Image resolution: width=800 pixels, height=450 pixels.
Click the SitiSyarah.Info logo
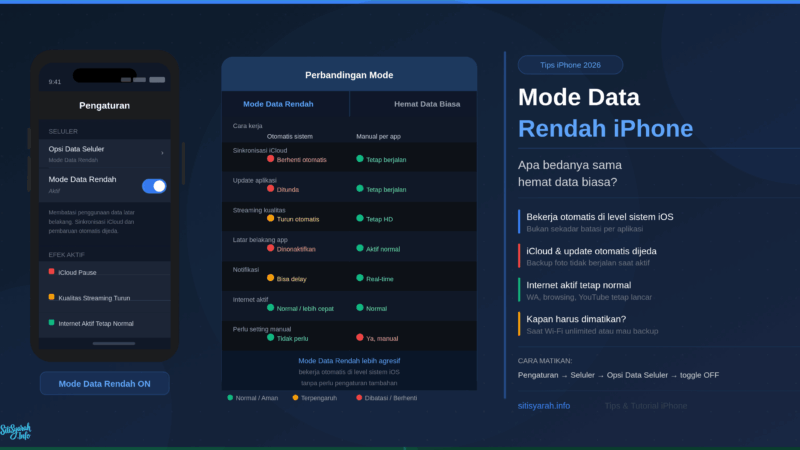pos(15,432)
